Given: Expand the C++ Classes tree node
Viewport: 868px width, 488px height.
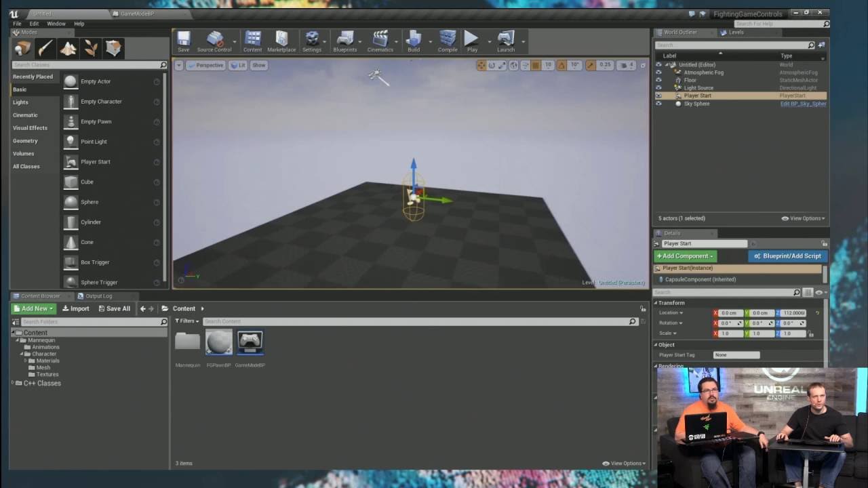Looking at the screenshot, I should tap(13, 383).
